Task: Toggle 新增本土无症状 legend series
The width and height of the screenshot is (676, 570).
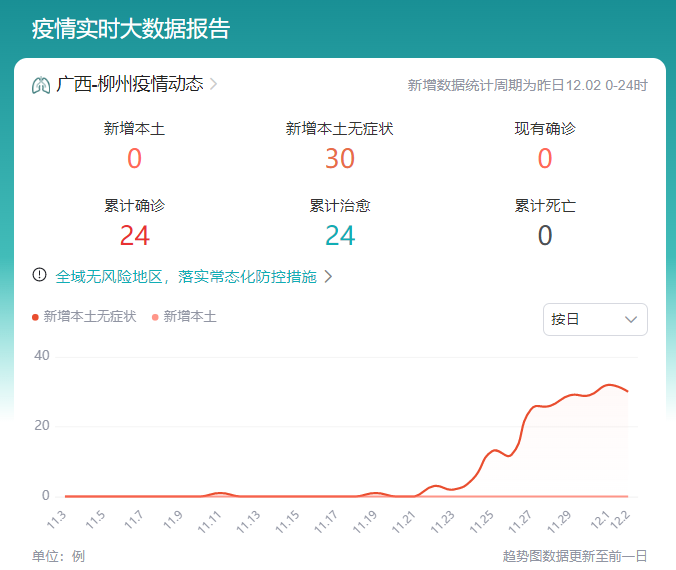Action: 84,317
